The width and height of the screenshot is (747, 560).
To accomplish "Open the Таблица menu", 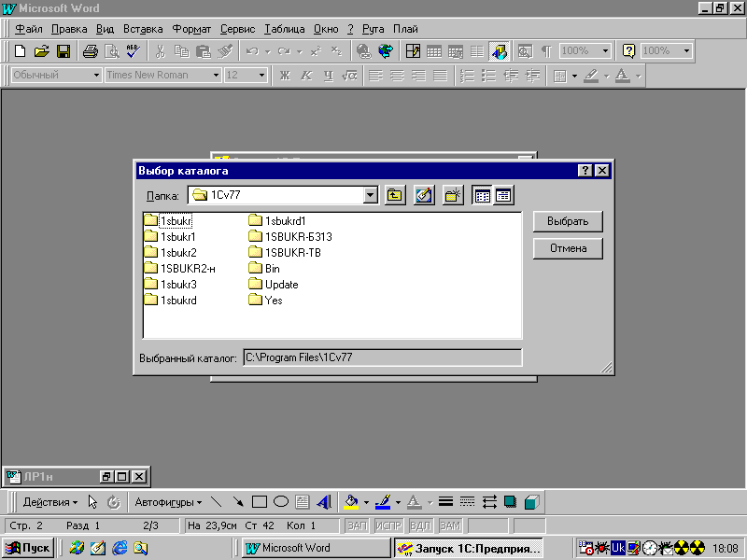I will coord(285,29).
